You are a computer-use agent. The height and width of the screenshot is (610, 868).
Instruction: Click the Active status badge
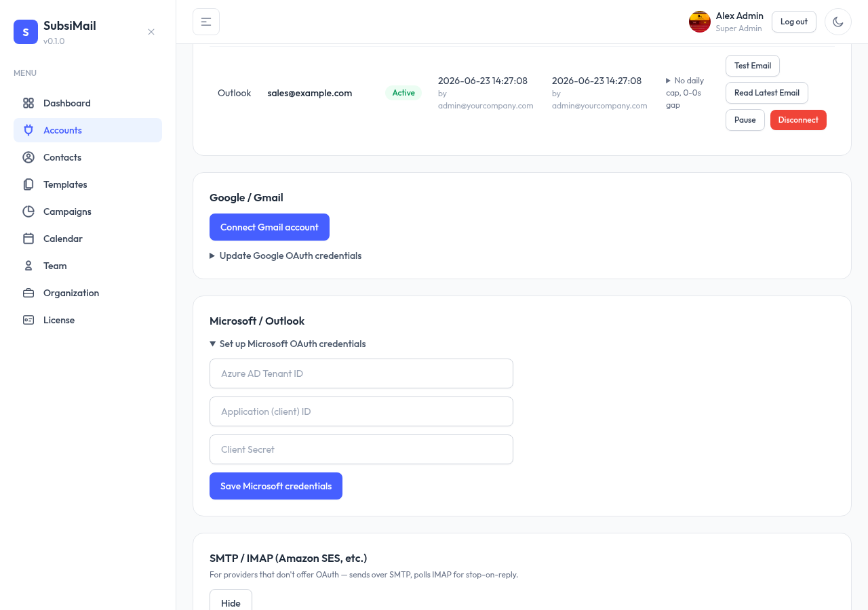pyautogui.click(x=403, y=93)
